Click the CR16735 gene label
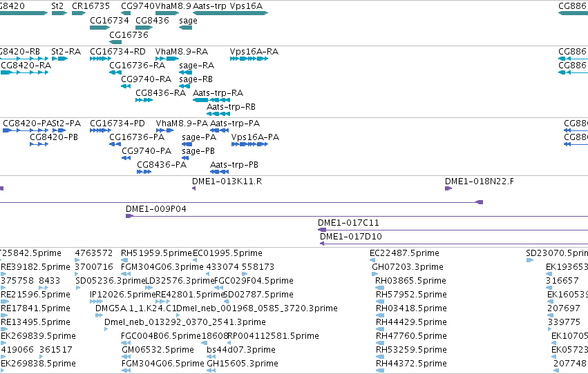This screenshot has height=374, width=588. (91, 6)
